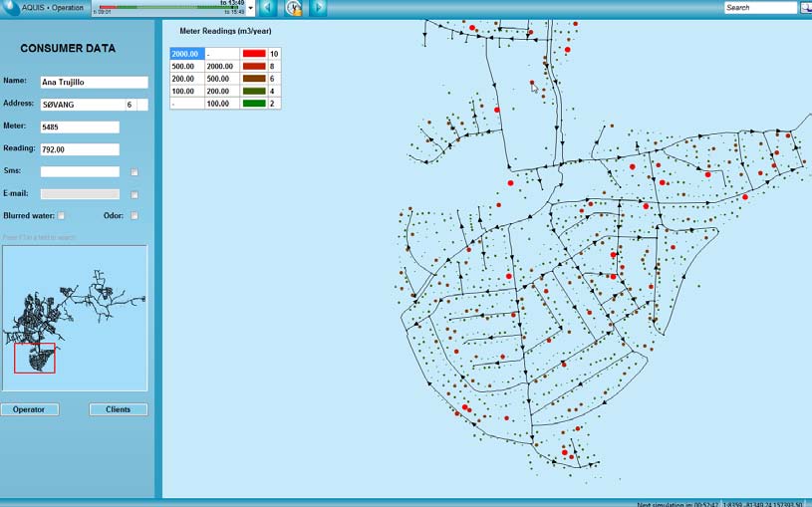
Task: Click the 2000.00 upper bound in legend row 8
Action: point(222,67)
